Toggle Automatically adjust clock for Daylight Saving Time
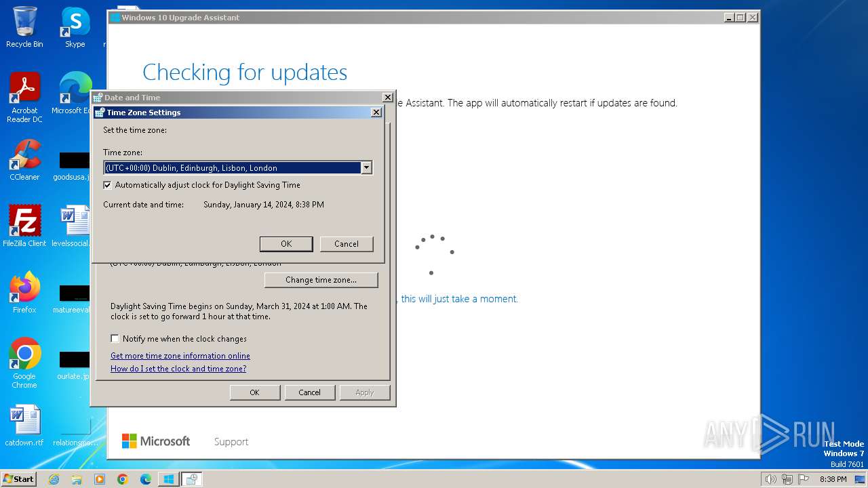The height and width of the screenshot is (488, 868). tap(107, 185)
